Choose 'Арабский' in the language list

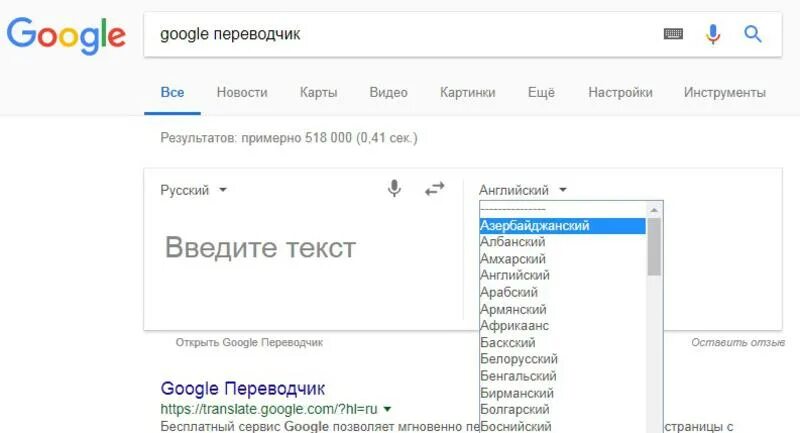pos(562,292)
